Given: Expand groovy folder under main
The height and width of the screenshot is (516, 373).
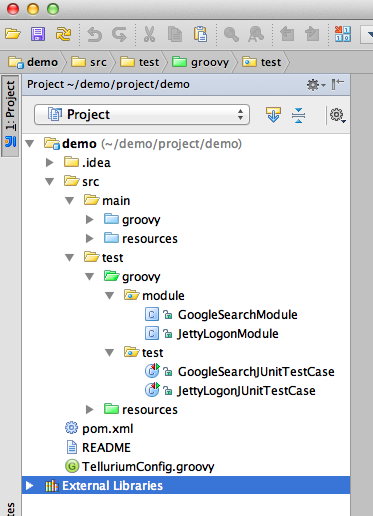Looking at the screenshot, I should 89,219.
